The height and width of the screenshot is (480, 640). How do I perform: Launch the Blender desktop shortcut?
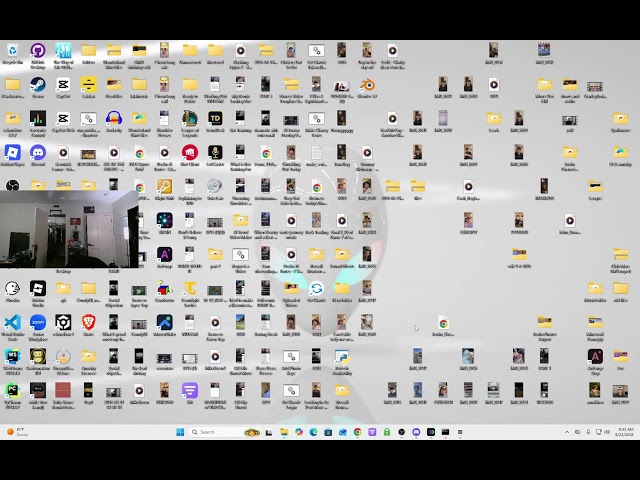(x=367, y=85)
